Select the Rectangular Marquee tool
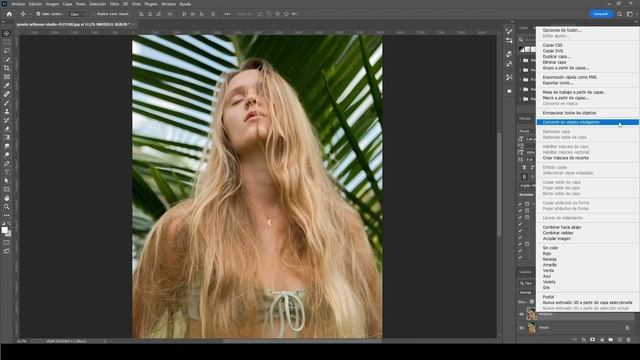640x360 pixels. coord(7,42)
